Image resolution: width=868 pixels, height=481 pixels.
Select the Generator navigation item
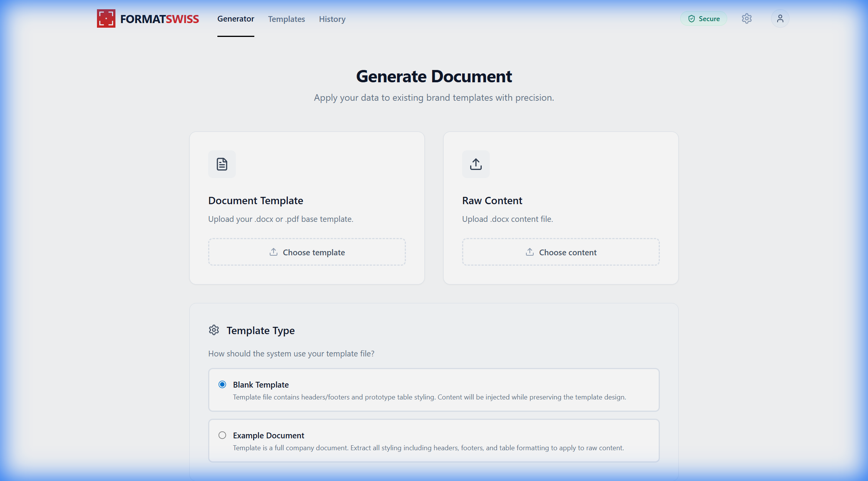pos(235,18)
